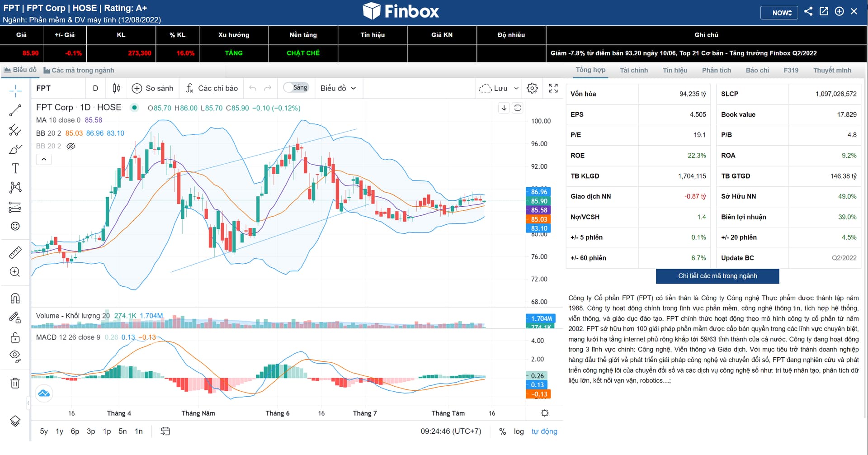Screen dimensions: 868x455
Task: Click Chi tiết các mã trong ngành button
Action: (x=717, y=276)
